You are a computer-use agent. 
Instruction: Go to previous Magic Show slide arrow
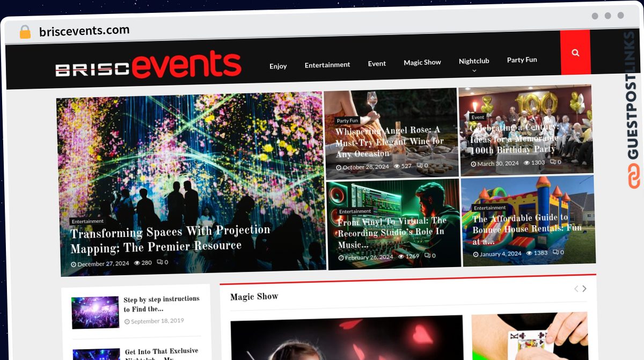click(x=576, y=289)
